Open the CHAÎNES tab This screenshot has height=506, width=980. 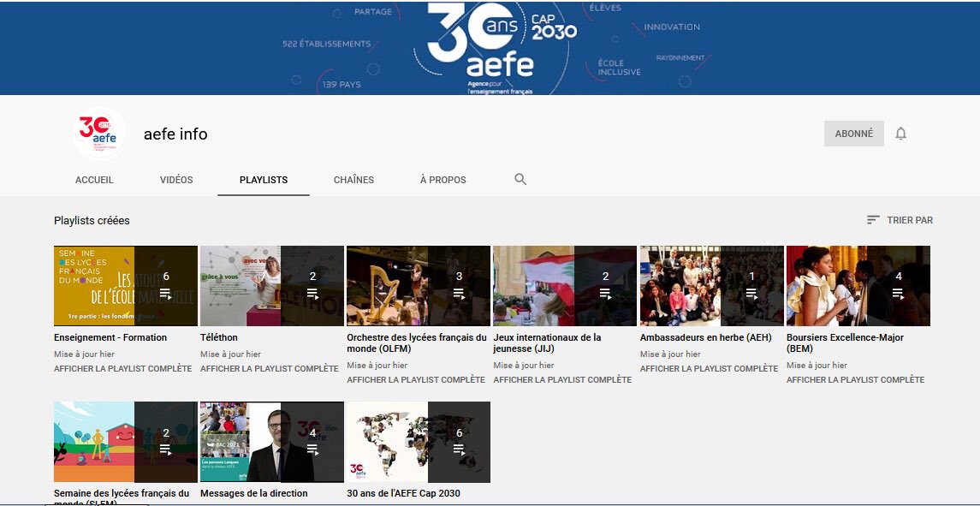[x=353, y=180]
